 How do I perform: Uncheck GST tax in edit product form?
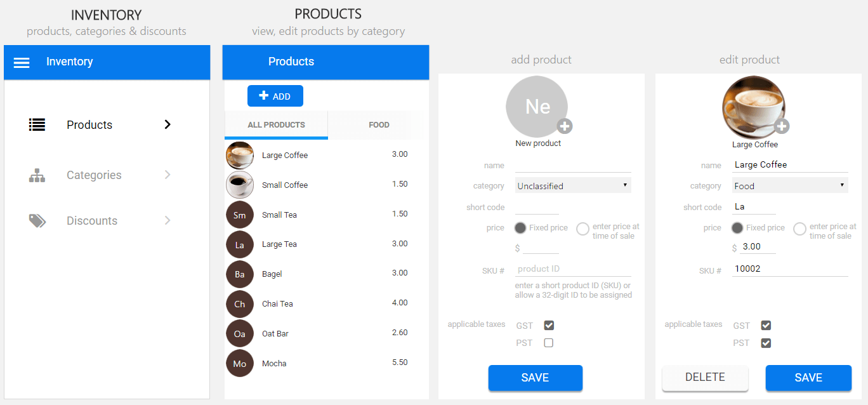pyautogui.click(x=766, y=326)
